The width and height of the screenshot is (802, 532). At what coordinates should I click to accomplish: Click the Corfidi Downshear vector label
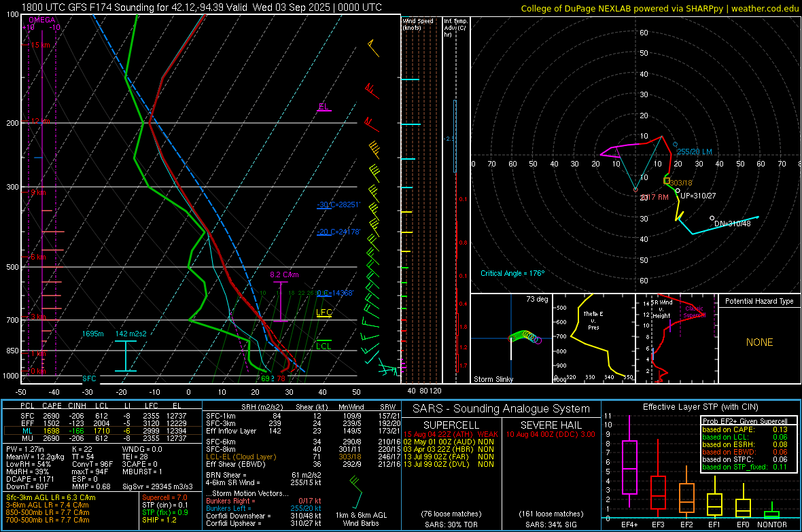239,516
